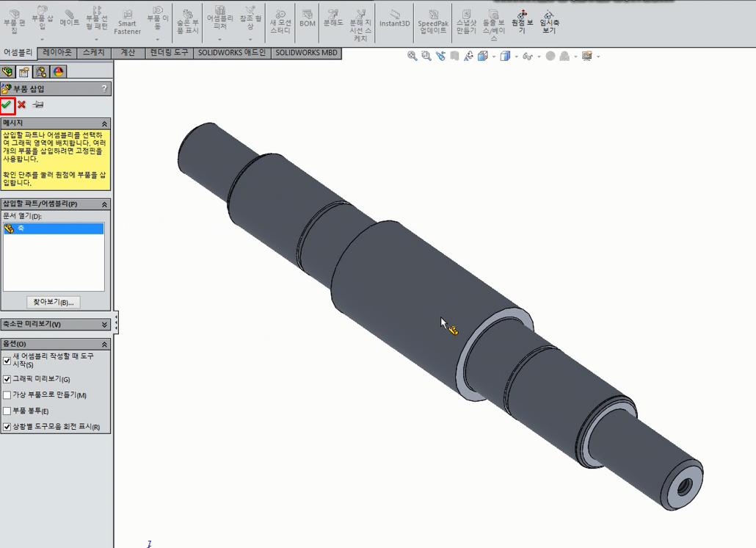Open the display style dropdown in heads-up toolbar
The height and width of the screenshot is (548, 756).
point(516,55)
